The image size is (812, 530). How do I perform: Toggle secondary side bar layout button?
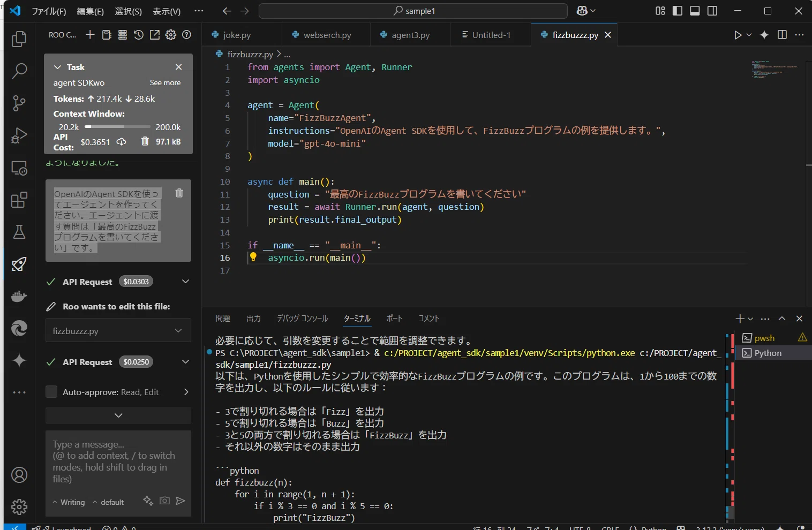point(712,11)
